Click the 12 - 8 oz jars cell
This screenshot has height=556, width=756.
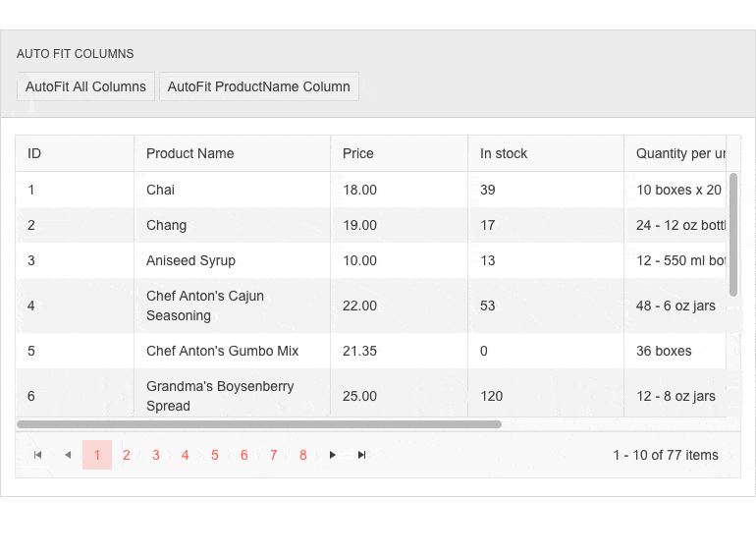(x=675, y=393)
